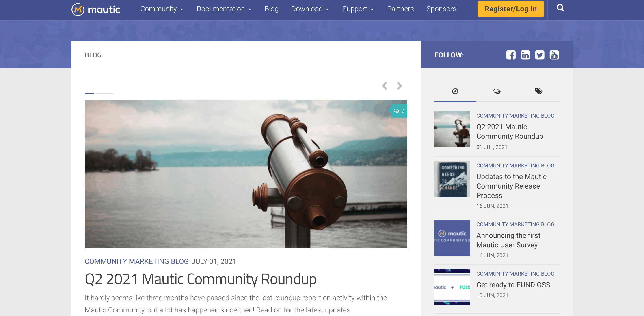Select the recent posts clock tab
Viewport: 644px width, 316px height.
pyautogui.click(x=455, y=91)
